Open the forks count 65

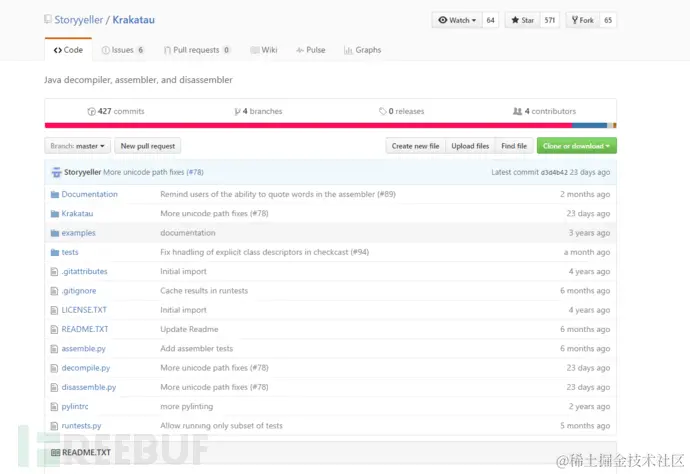(x=608, y=20)
